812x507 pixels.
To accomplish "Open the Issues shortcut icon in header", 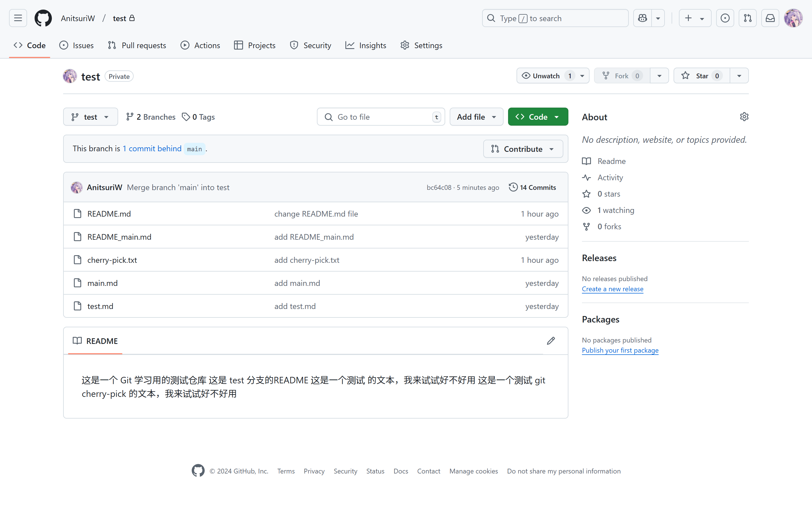I will pyautogui.click(x=725, y=18).
